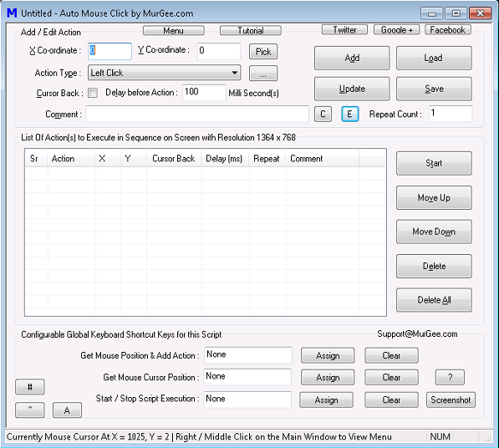Click the Comment text field
Screen dimensions: 499x448
(197, 114)
